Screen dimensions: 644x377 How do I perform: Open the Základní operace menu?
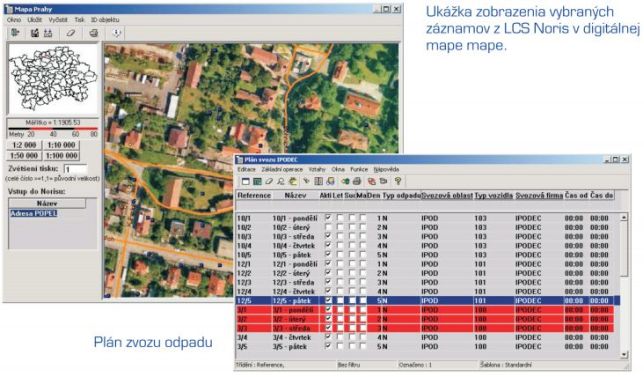(x=282, y=169)
